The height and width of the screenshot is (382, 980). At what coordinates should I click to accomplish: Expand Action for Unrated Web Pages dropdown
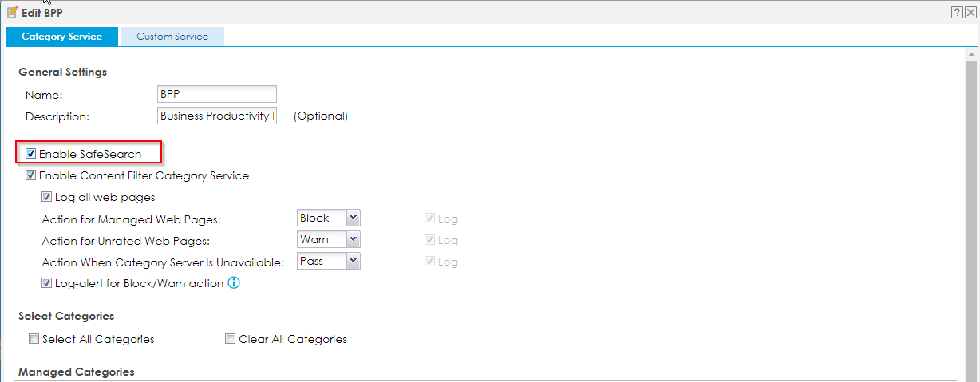click(x=329, y=239)
